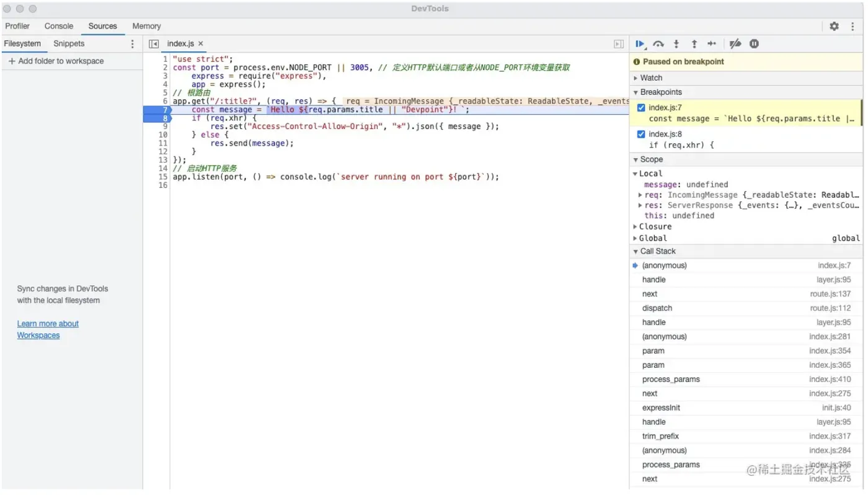This screenshot has width=868, height=495.
Task: Deactivate all breakpoints icon
Action: click(735, 44)
